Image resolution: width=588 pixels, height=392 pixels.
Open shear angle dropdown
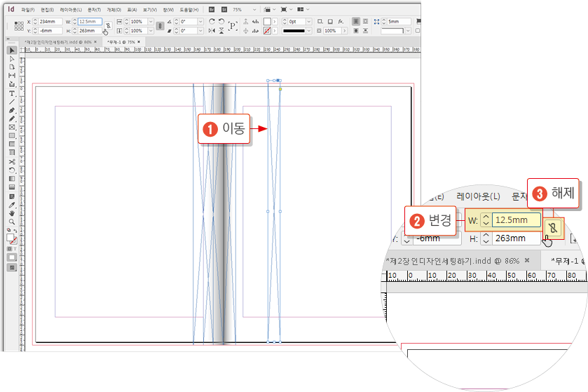[200, 31]
